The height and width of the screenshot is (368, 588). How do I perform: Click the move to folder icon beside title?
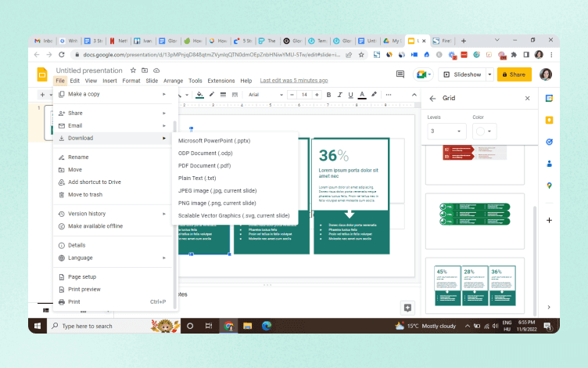145,70
